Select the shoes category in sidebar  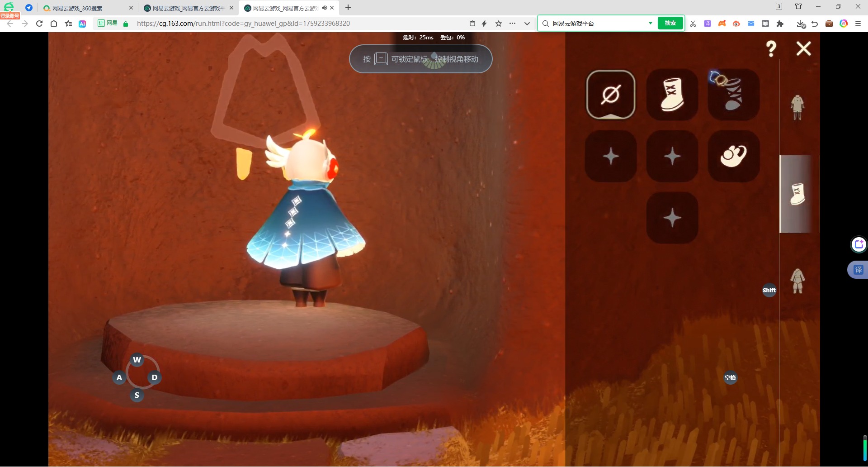tap(798, 194)
